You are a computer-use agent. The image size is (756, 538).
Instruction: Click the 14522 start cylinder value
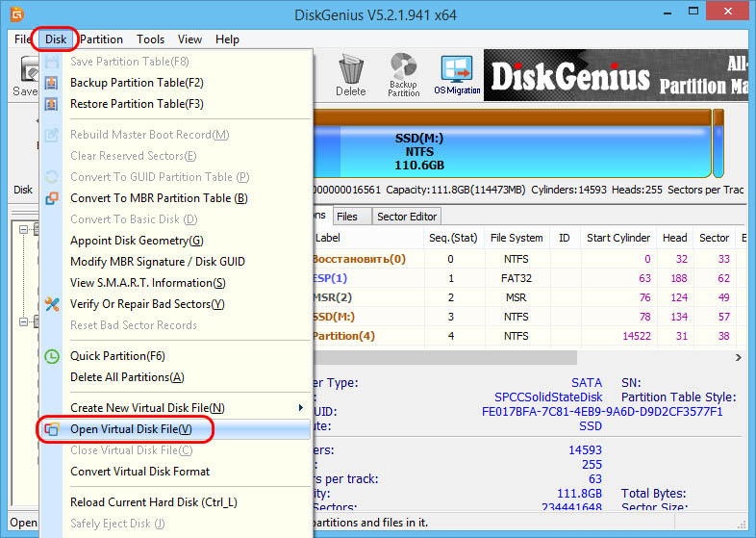pos(637,336)
